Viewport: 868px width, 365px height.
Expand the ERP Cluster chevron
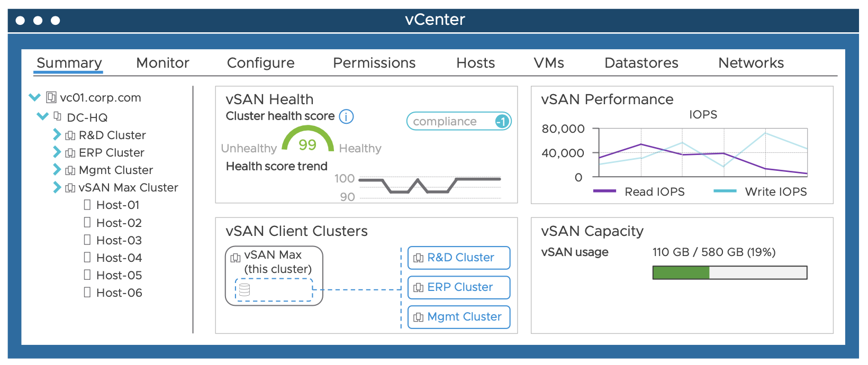coord(57,152)
